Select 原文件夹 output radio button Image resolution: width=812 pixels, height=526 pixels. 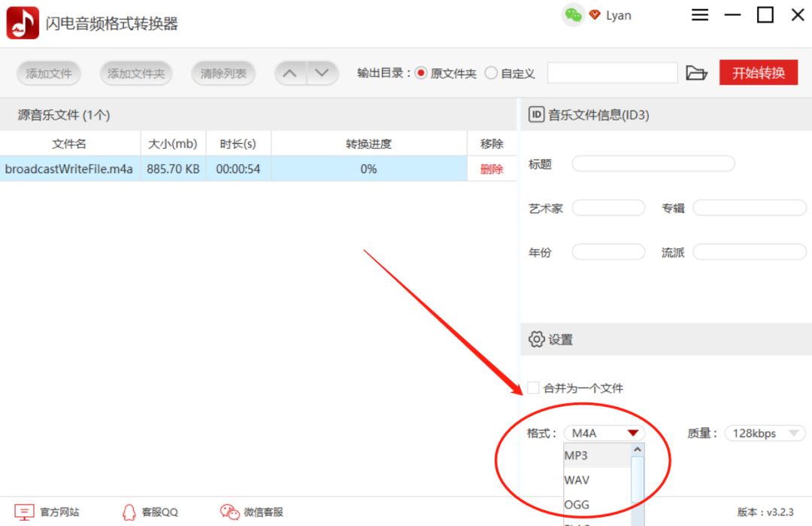[421, 73]
